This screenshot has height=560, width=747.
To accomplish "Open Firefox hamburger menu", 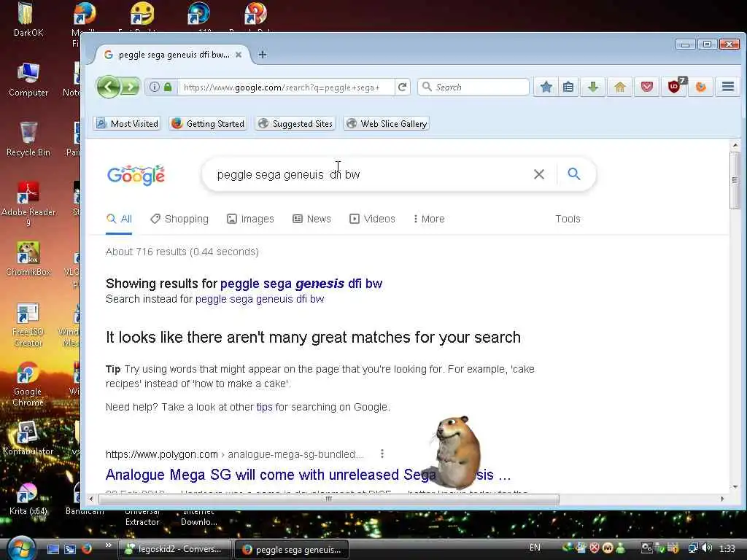I will [728, 87].
